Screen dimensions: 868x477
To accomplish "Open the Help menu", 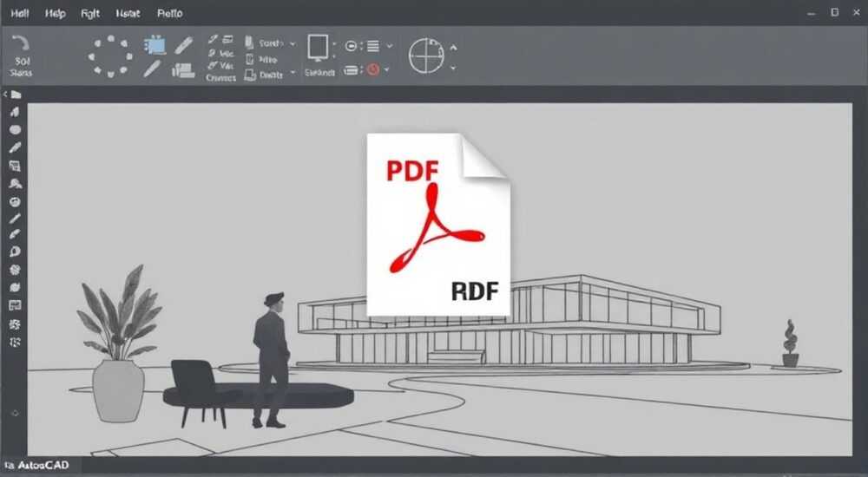I will pyautogui.click(x=55, y=13).
